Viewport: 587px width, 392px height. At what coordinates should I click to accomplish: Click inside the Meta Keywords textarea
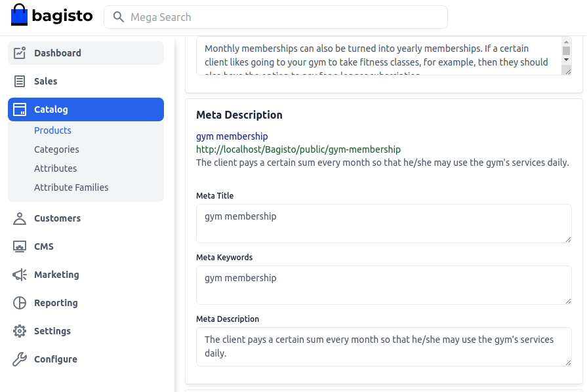point(384,285)
